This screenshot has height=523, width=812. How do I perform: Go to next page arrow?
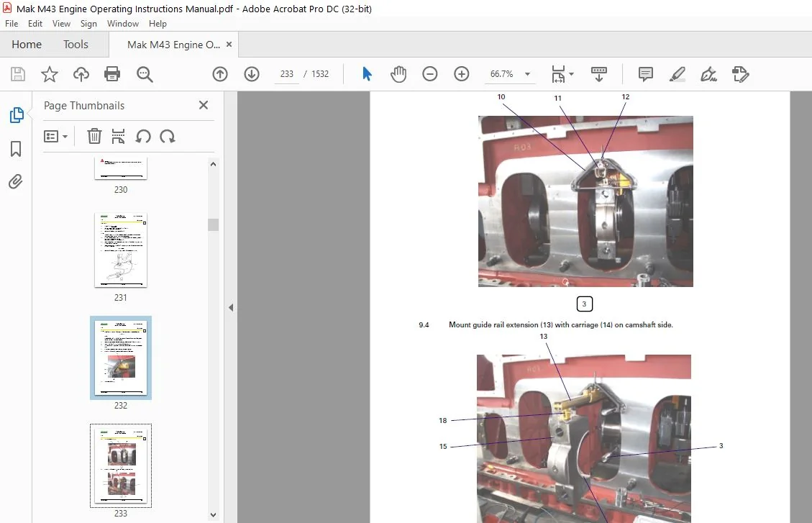[x=252, y=74]
